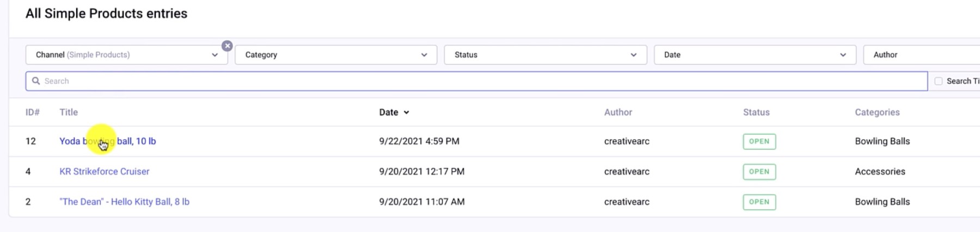Click the Categories column header

(x=877, y=112)
